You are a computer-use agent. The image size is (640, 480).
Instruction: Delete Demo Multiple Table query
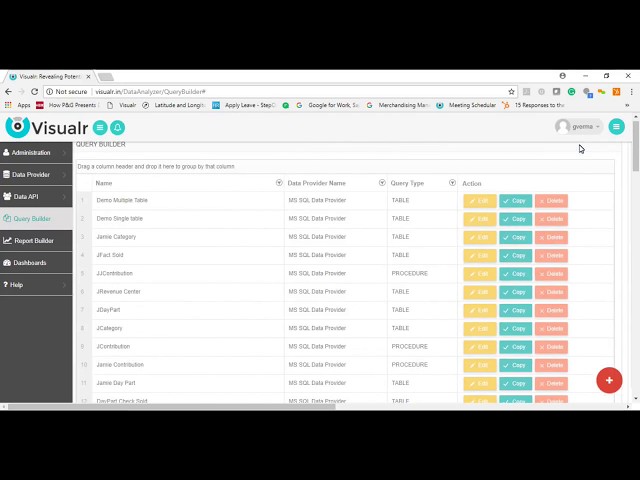[551, 201]
